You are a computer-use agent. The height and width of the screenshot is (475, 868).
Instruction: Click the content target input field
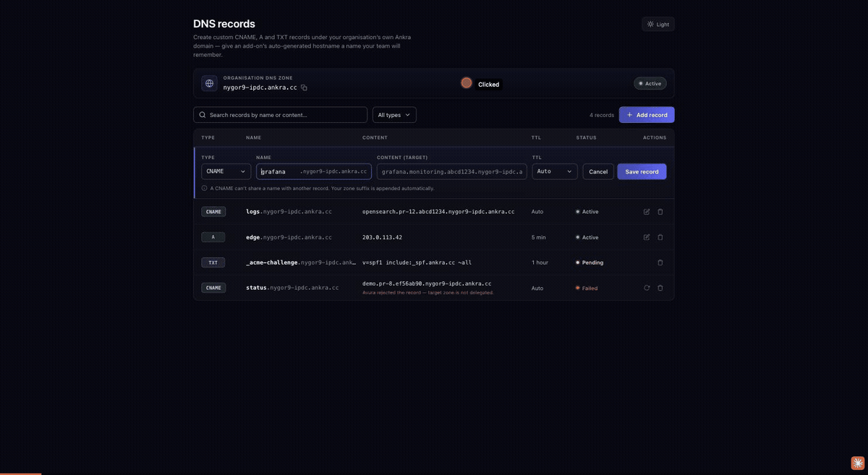(x=452, y=171)
